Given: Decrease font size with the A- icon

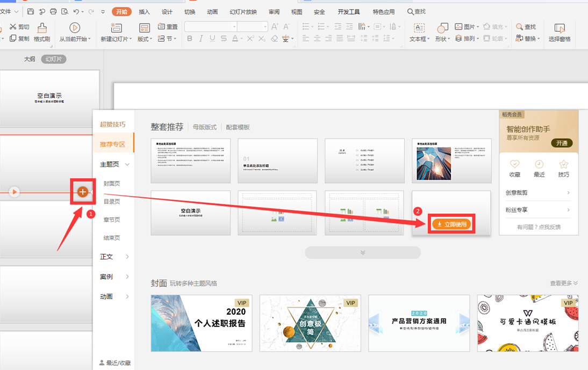Looking at the screenshot, I should click(286, 27).
